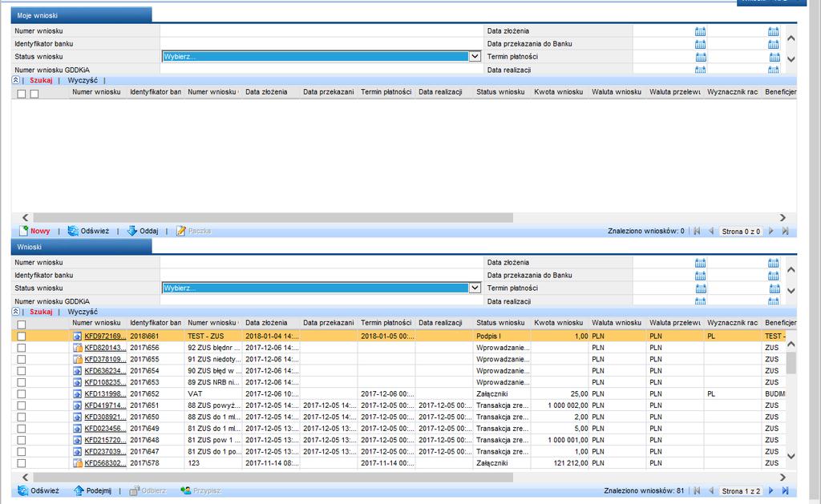Screen dimensions: 821x504
Task: Collapse Wnioski filter section
Action: 16,312
